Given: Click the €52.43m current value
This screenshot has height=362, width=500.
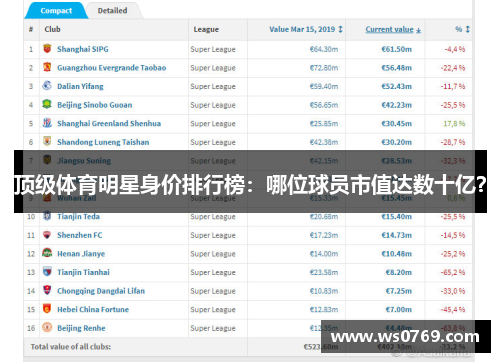Looking at the screenshot, I should (x=397, y=87).
